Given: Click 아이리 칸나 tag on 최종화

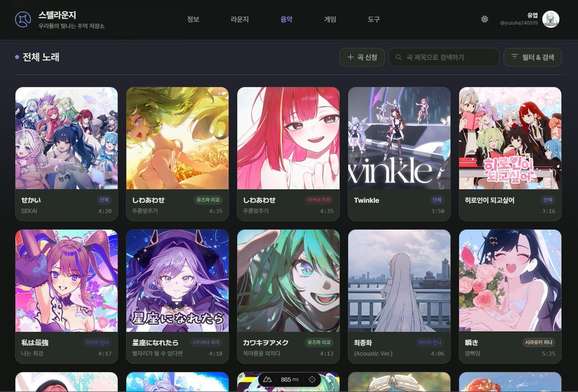Looking at the screenshot, I should click(430, 342).
